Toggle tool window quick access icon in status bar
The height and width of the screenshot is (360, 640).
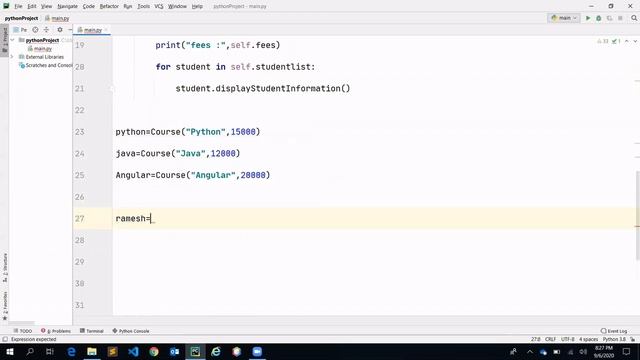(x=5, y=339)
